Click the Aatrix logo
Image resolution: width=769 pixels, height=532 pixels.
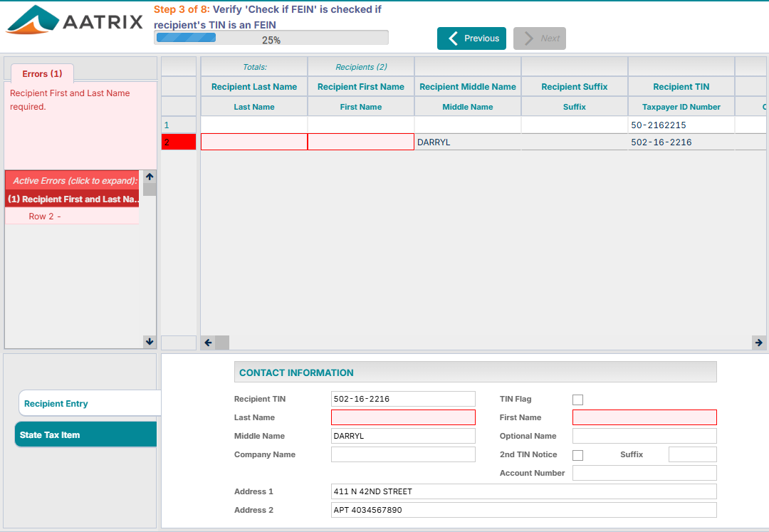click(75, 21)
